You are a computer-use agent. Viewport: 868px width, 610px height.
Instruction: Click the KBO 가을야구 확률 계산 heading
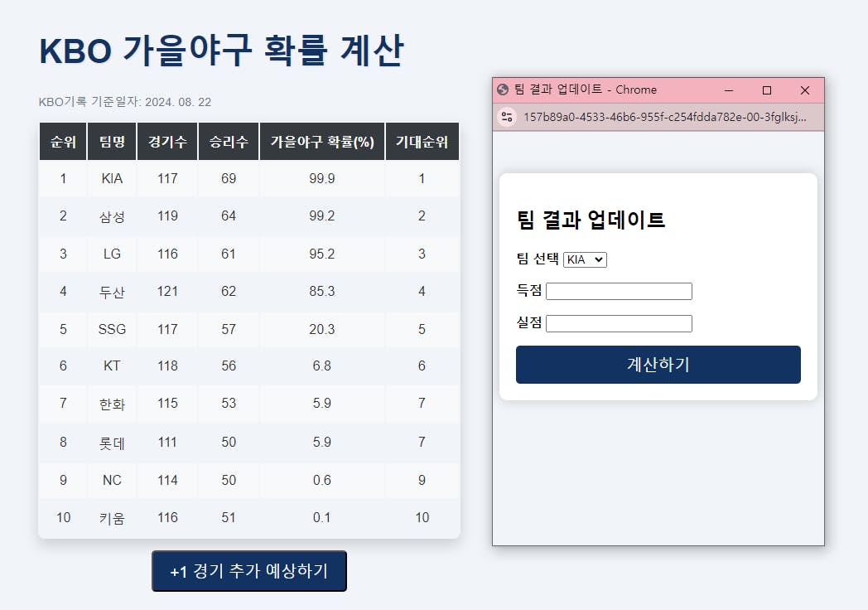[x=221, y=51]
